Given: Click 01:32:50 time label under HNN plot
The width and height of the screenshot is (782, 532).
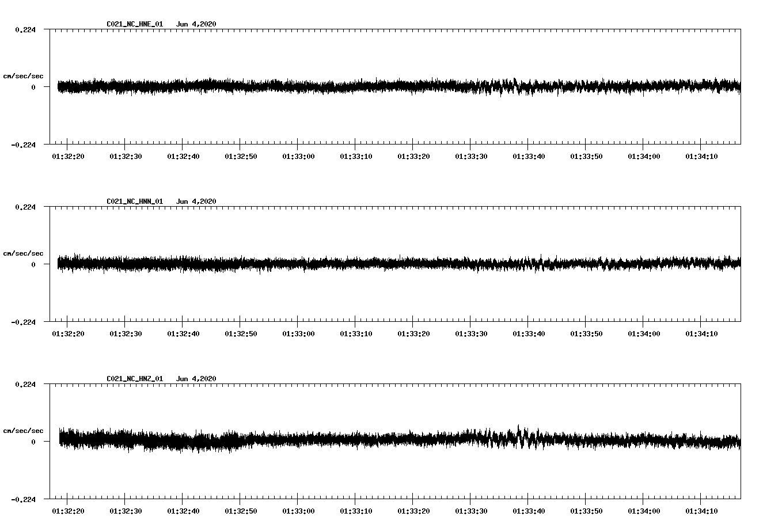Looking at the screenshot, I should [241, 334].
